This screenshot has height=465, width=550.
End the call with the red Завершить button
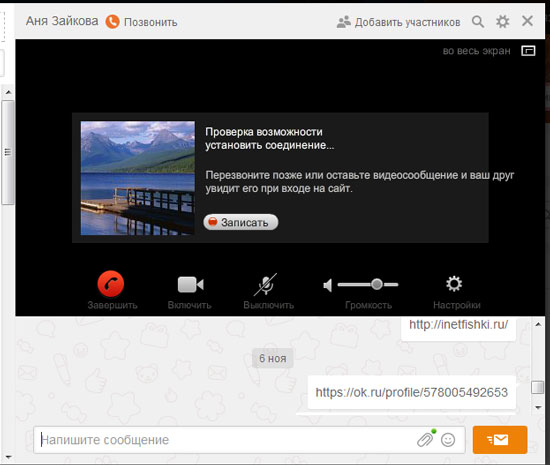[111, 283]
